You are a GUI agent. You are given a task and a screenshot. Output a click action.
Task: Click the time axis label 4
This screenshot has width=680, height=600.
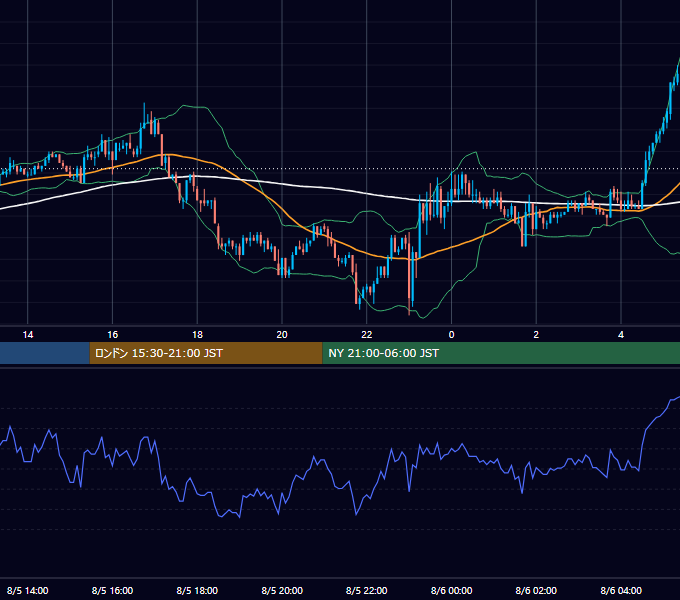coord(621,335)
